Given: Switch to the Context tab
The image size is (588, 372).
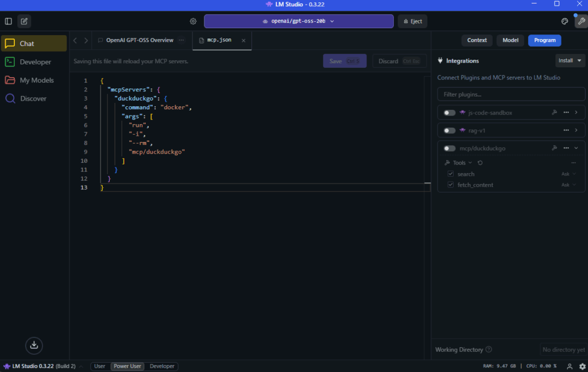Looking at the screenshot, I should coord(477,40).
